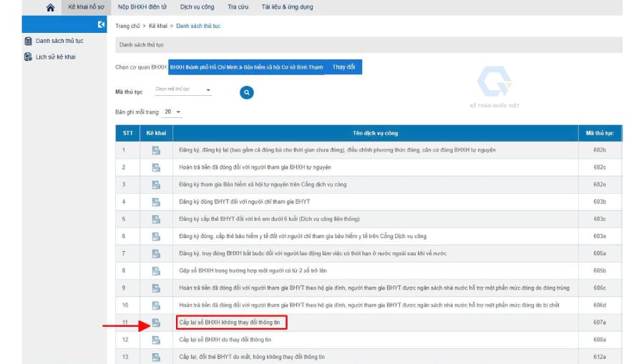Go to home via house icon
This screenshot has width=644, height=364.
click(x=50, y=7)
